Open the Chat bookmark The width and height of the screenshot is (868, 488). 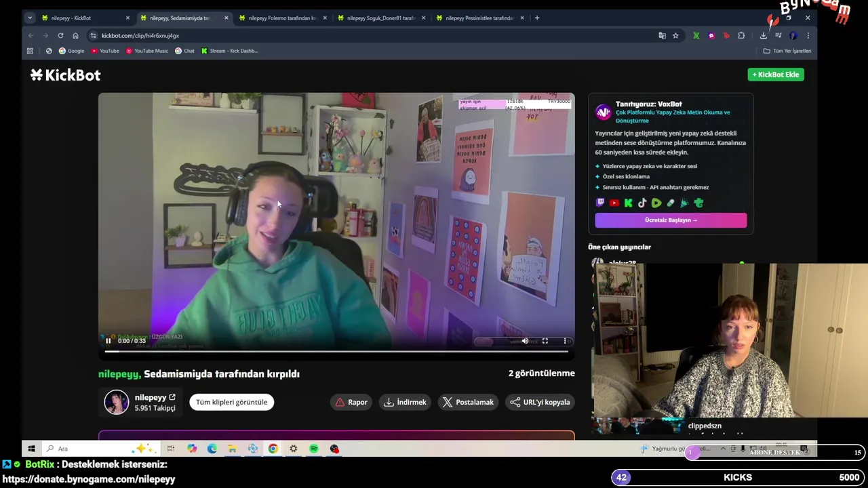[x=184, y=51]
